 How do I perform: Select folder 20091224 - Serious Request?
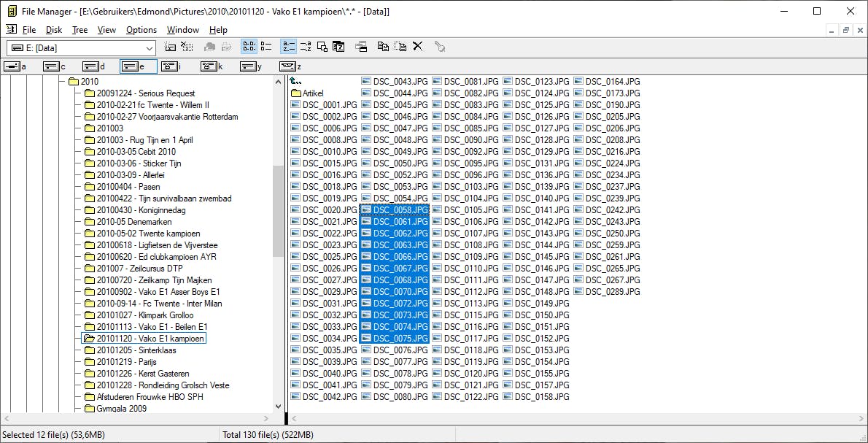[x=139, y=93]
